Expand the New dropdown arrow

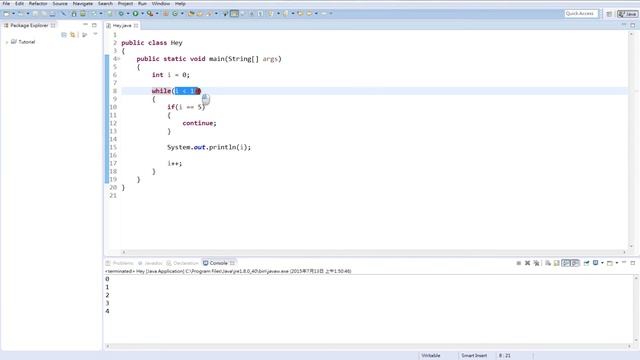(13, 13)
